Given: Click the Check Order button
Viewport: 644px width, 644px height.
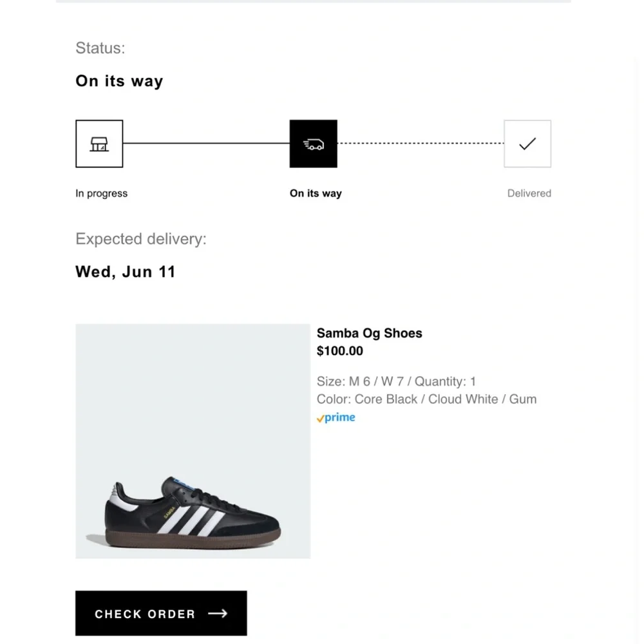Looking at the screenshot, I should point(161,613).
